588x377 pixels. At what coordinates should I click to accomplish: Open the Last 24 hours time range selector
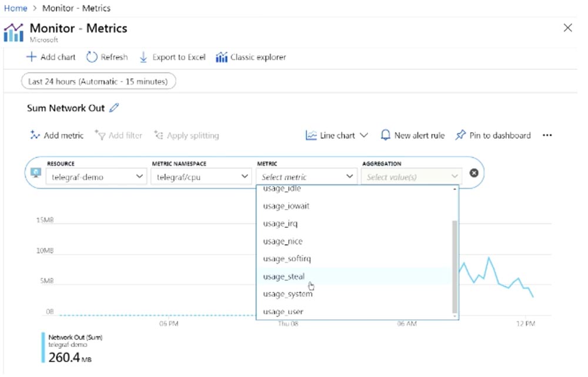click(x=98, y=82)
